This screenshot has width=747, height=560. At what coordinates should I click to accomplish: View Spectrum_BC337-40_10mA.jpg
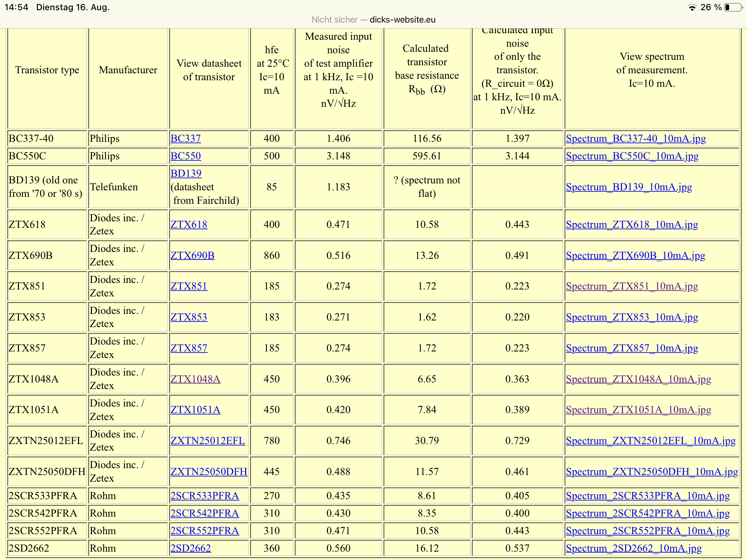click(636, 139)
